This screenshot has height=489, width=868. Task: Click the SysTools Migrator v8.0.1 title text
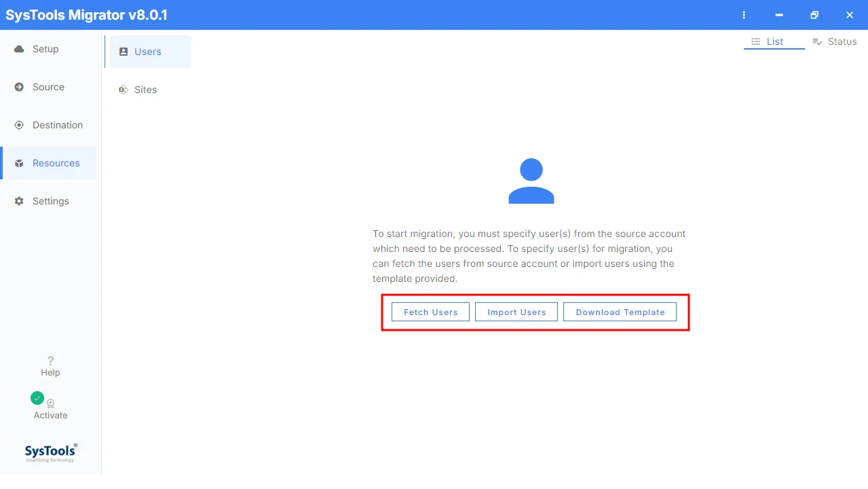[86, 15]
